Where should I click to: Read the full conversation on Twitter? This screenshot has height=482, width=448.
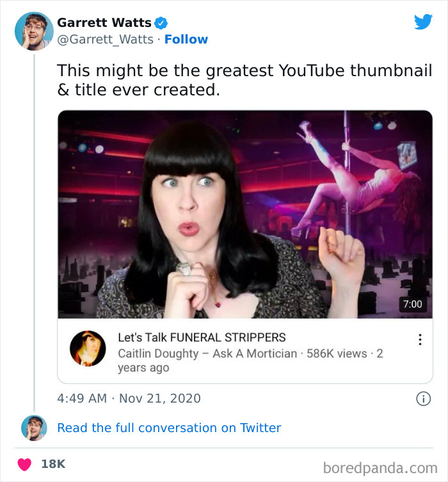coord(169,428)
